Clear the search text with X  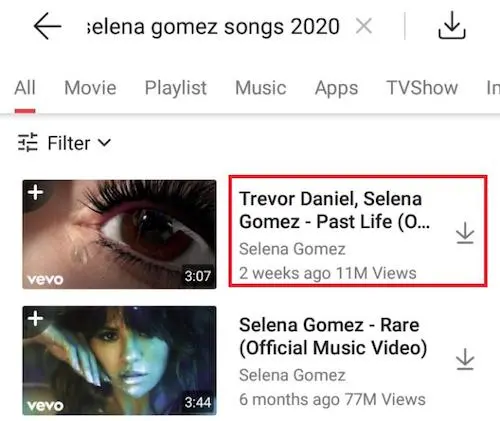364,26
